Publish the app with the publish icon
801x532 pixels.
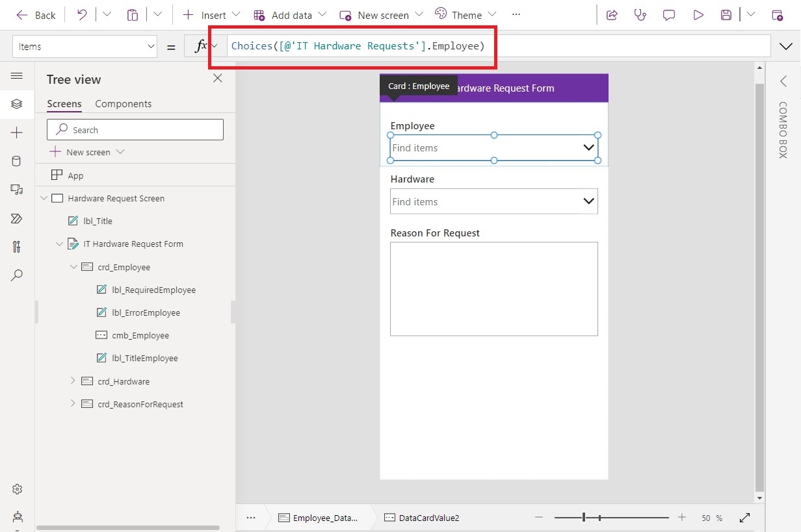(x=778, y=14)
